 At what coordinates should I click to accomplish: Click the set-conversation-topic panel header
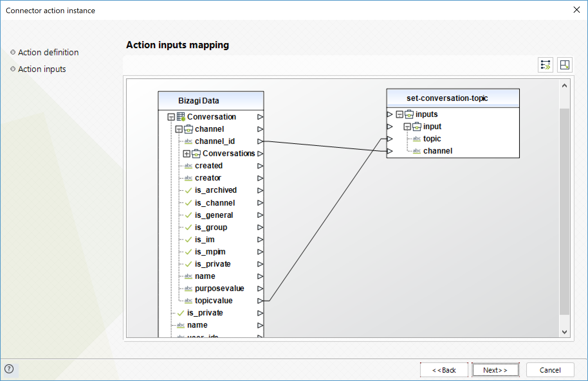453,98
